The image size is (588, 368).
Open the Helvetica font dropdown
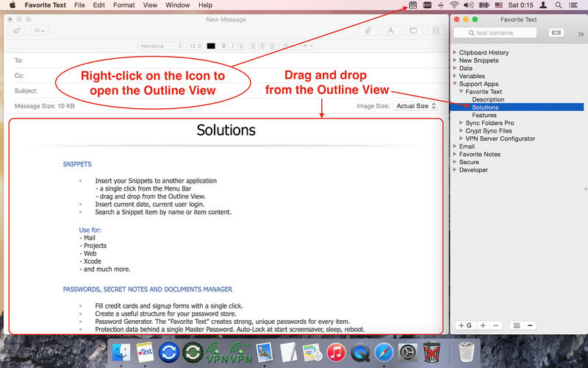[160, 46]
